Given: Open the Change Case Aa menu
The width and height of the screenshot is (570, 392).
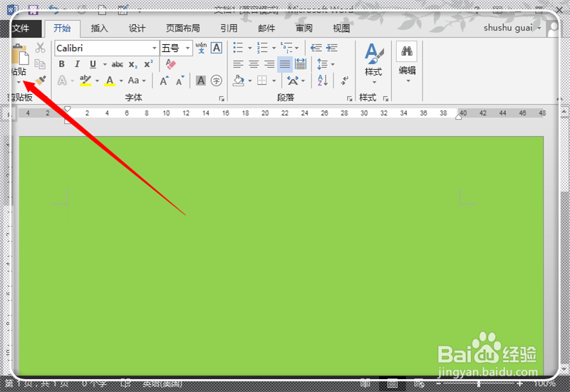Looking at the screenshot, I should (137, 81).
